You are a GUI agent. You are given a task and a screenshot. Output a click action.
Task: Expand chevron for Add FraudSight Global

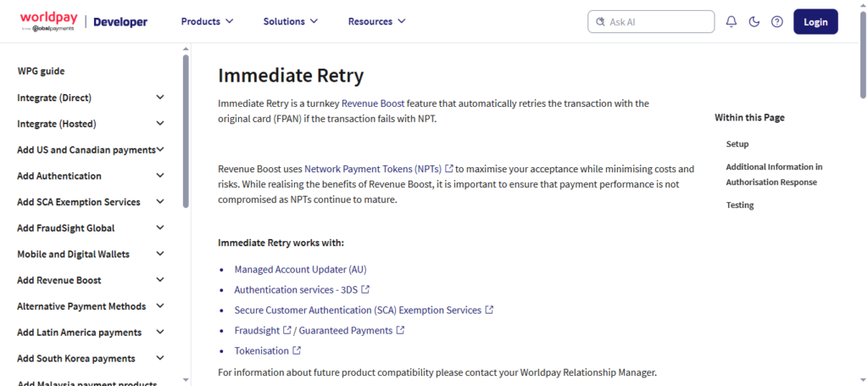pyautogui.click(x=160, y=227)
